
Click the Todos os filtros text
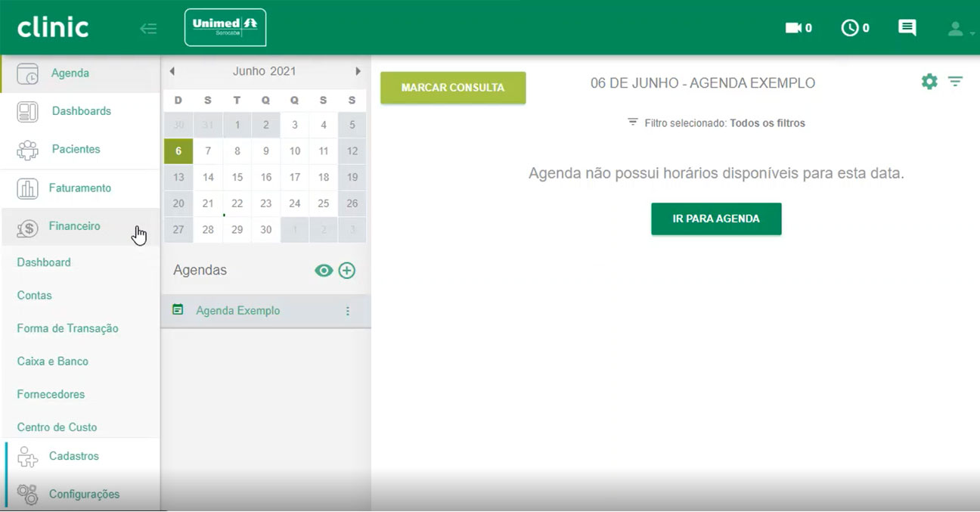click(768, 123)
